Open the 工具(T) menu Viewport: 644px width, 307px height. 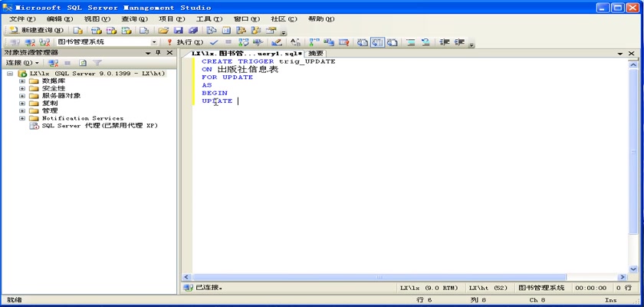[x=209, y=19]
